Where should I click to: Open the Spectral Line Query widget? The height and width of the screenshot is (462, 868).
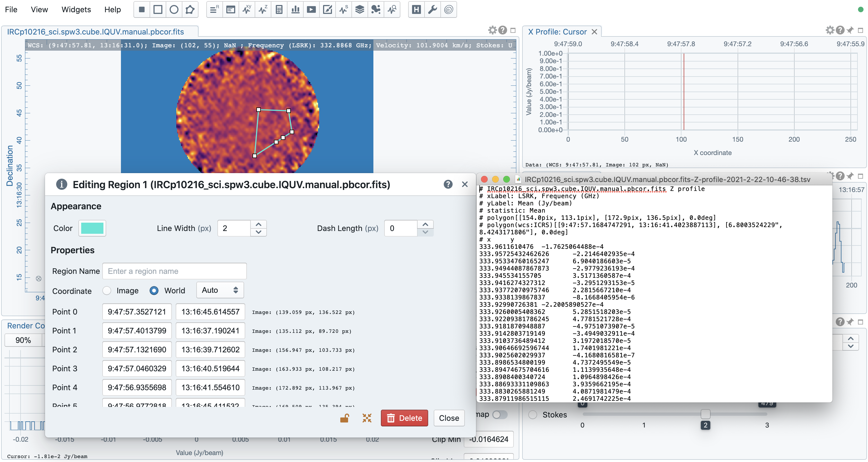[x=391, y=9]
